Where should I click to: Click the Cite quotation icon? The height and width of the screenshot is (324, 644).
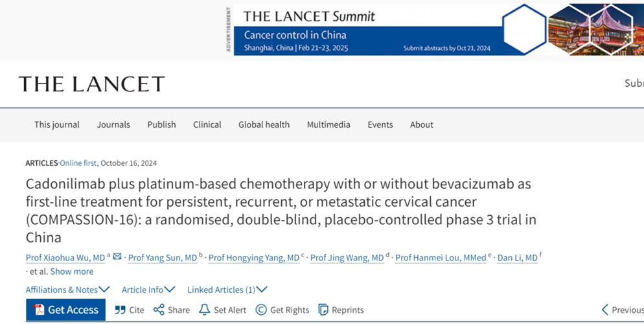pos(121,310)
